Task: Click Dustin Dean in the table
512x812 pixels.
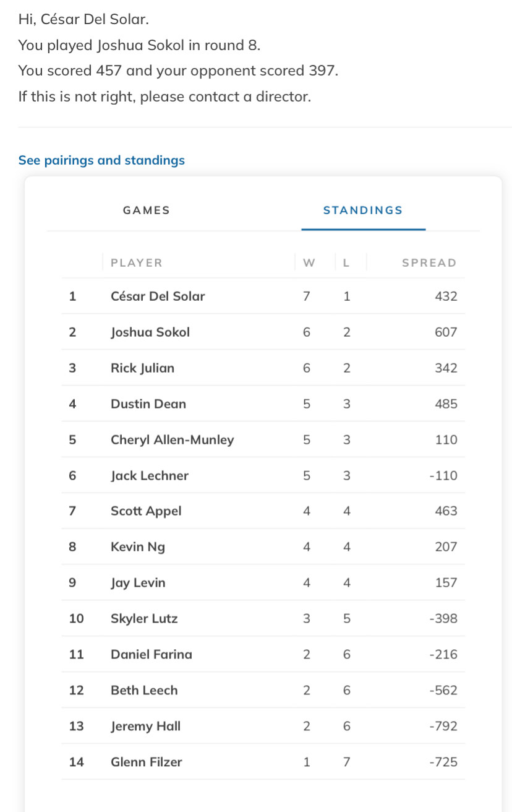Action: point(148,404)
